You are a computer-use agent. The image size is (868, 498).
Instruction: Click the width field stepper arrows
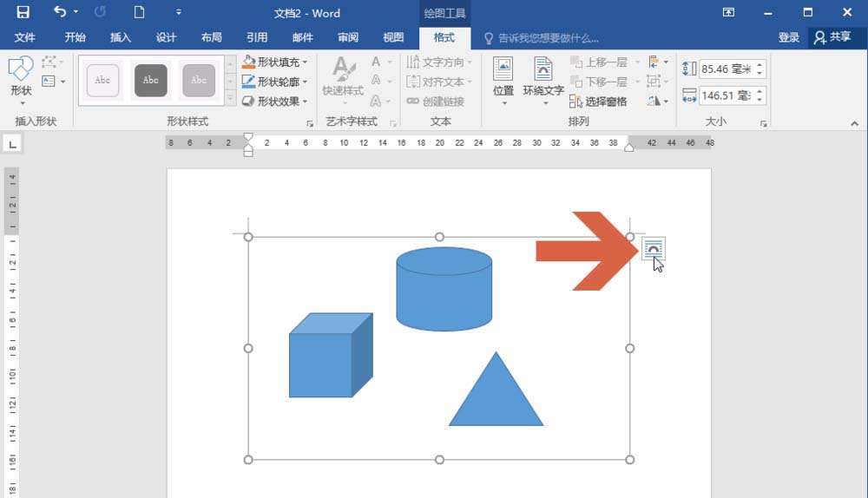(759, 95)
